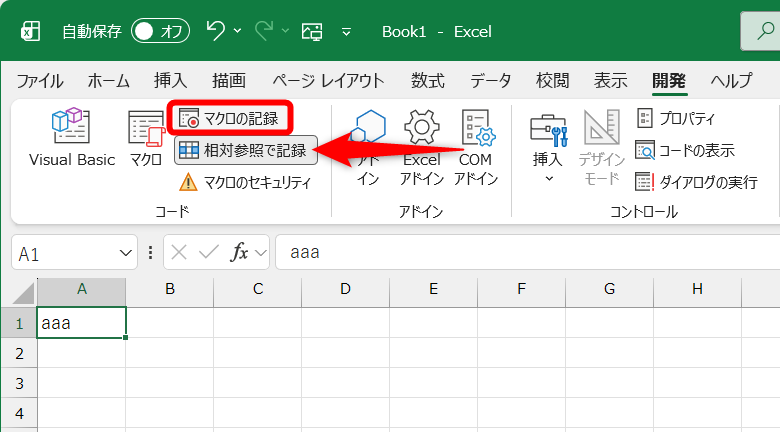Open COM アドイン dialog
The height and width of the screenshot is (432, 780).
point(476,147)
